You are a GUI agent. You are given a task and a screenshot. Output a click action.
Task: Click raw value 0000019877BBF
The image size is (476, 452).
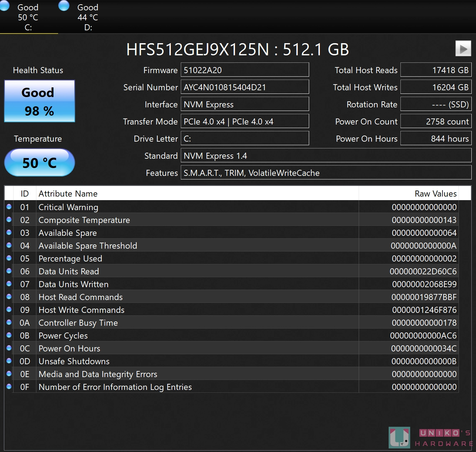[x=424, y=297]
